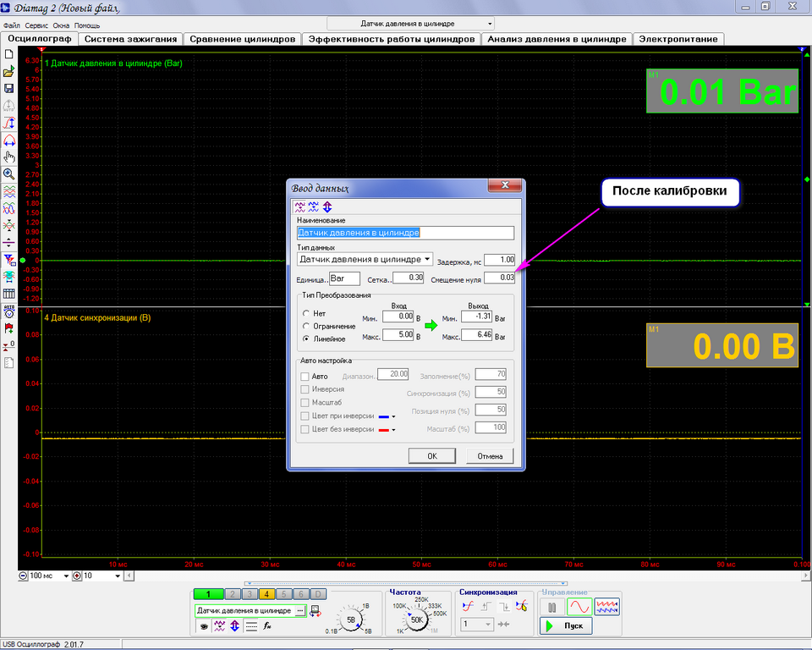Screen dimensions: 812x650
Task: Click the fx function icon in channel panel
Action: pos(267,626)
